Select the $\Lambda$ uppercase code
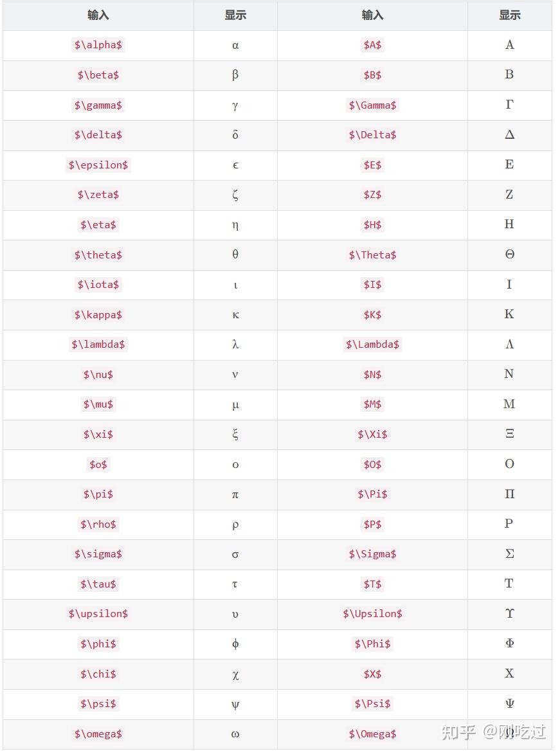This screenshot has height=754, width=560. [372, 345]
